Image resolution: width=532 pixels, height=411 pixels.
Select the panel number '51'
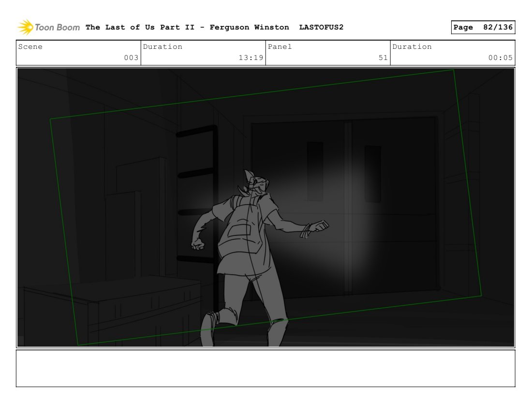tap(383, 58)
